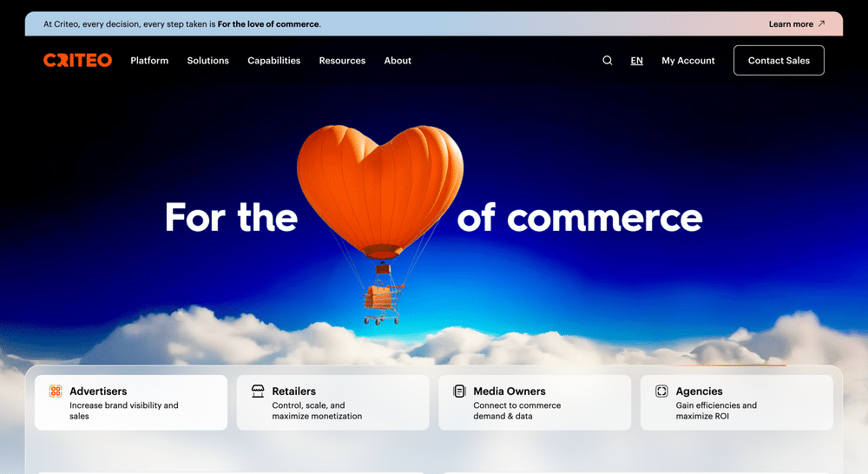Open the Agencies card title
The height and width of the screenshot is (474, 868).
pos(699,391)
